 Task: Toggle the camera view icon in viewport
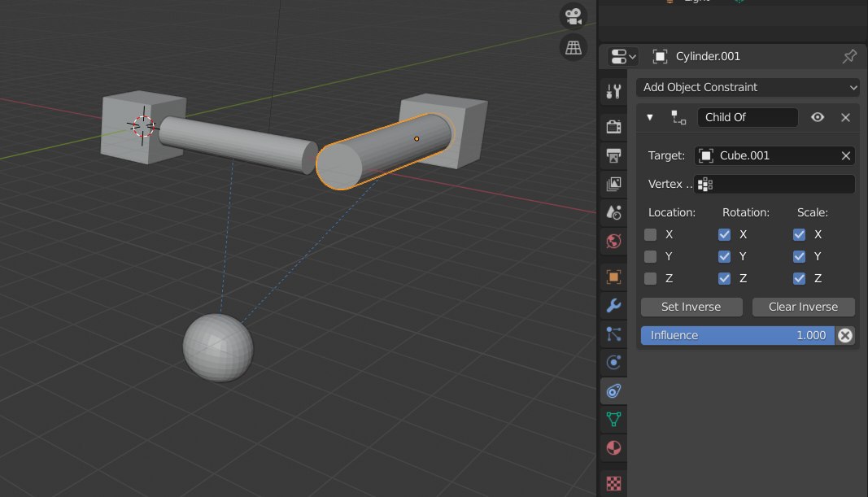click(x=573, y=16)
